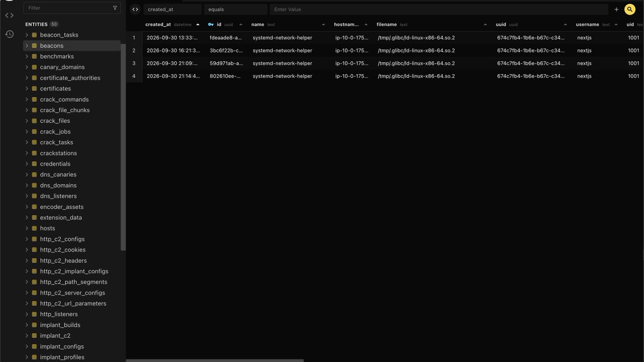This screenshot has width=644, height=362.
Task: Open the created_at filter column dropdown
Action: tap(172, 9)
